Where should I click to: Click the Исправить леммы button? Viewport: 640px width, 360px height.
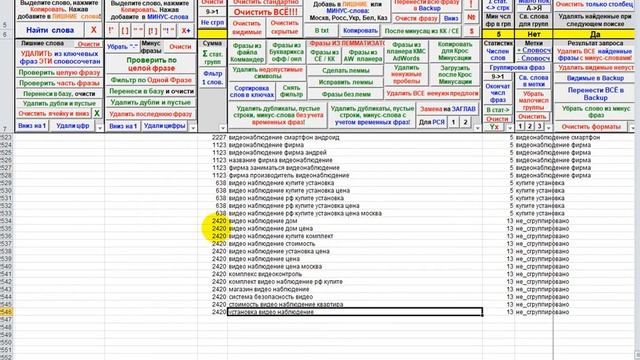[346, 82]
